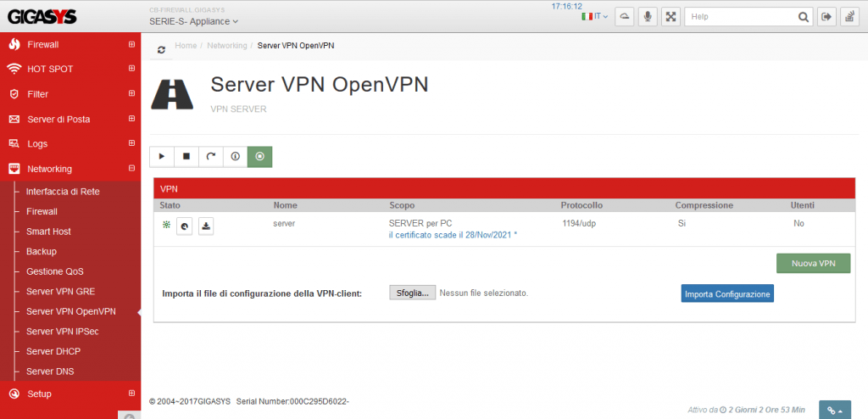
Task: Collapse the Networking menu minus sign
Action: coord(131,168)
